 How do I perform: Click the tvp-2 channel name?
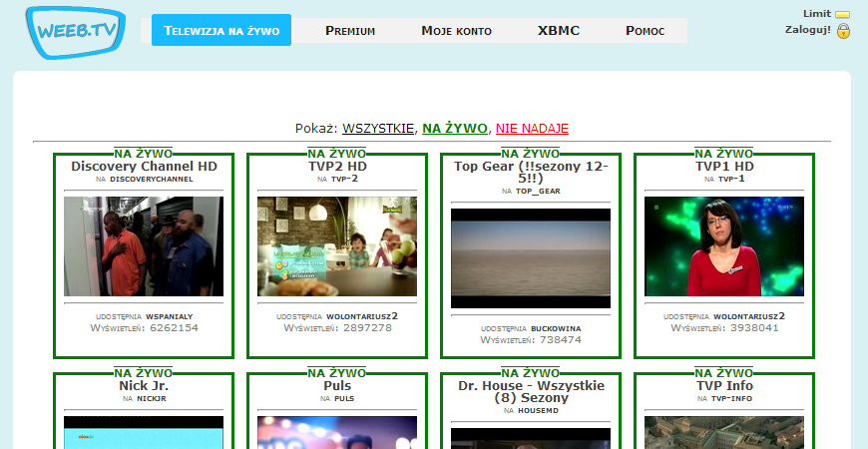pyautogui.click(x=344, y=180)
